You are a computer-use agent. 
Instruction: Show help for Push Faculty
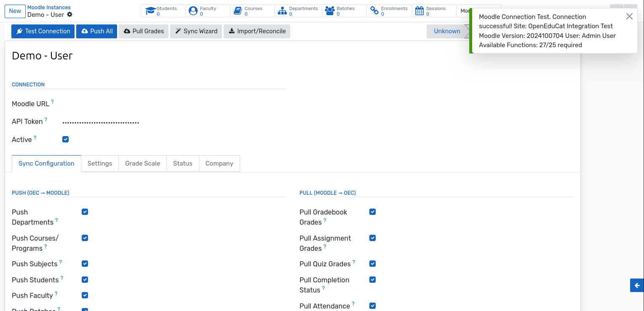pyautogui.click(x=56, y=293)
